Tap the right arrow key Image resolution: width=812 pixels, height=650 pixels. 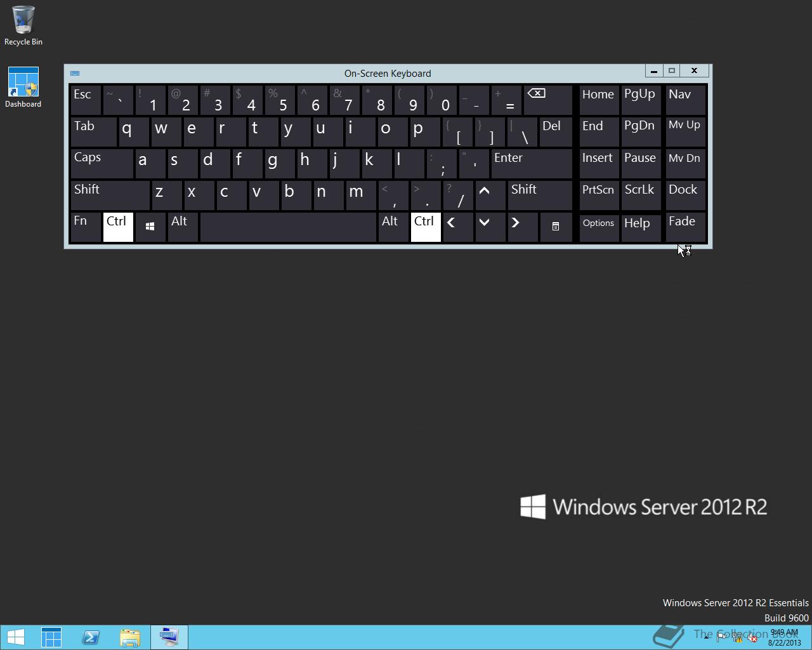[x=523, y=227]
